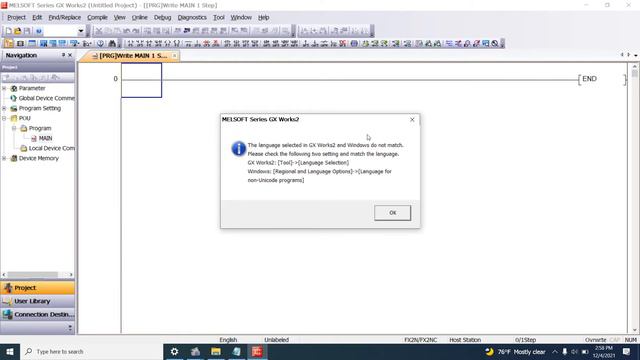This screenshot has width=640, height=360.
Task: Click the Global Device Comment icon
Action: 14,98
